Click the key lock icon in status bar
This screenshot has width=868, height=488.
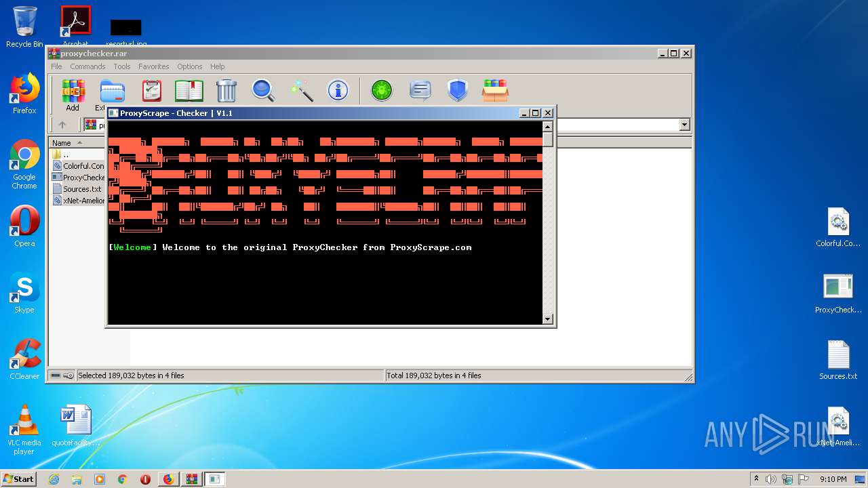[x=68, y=375]
